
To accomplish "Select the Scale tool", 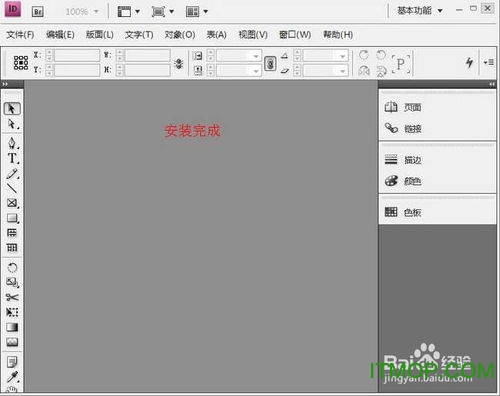I will (12, 282).
